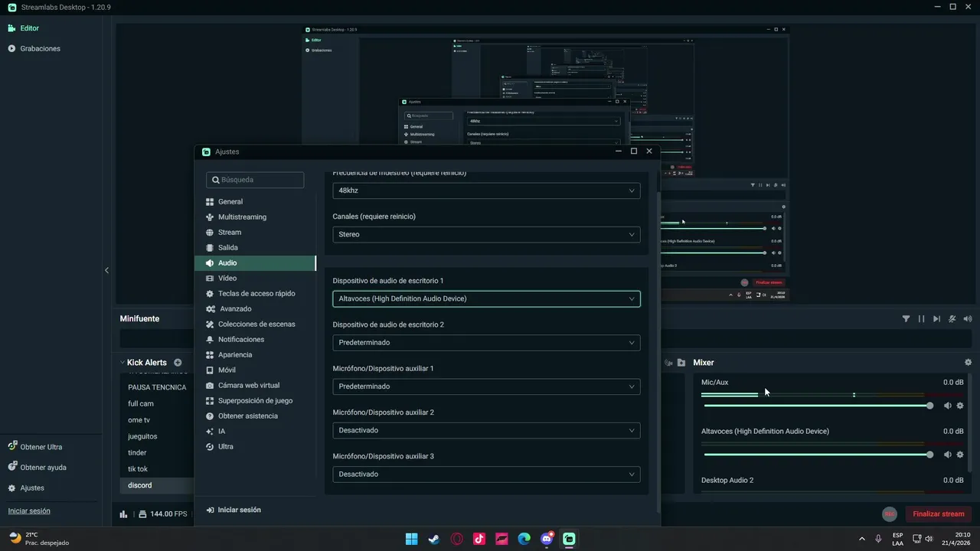Select the discord scene in the list
Screen dimensions: 980x551
156,485
